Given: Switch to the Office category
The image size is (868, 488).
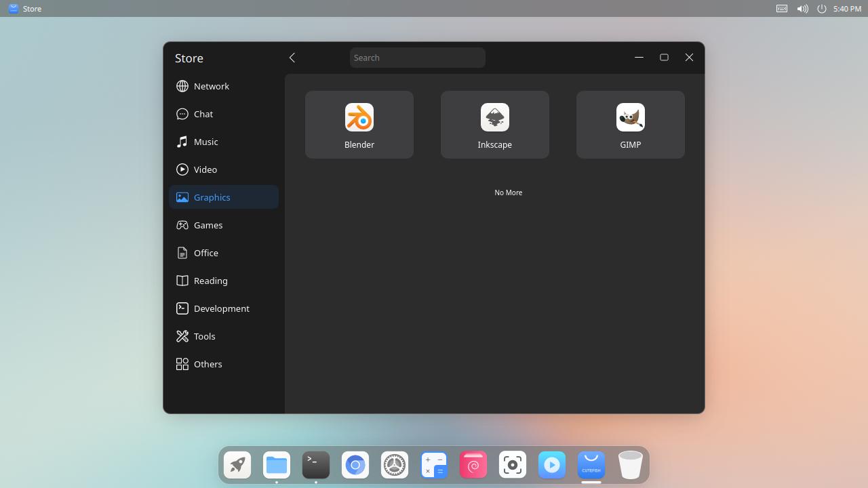Looking at the screenshot, I should click(x=224, y=253).
